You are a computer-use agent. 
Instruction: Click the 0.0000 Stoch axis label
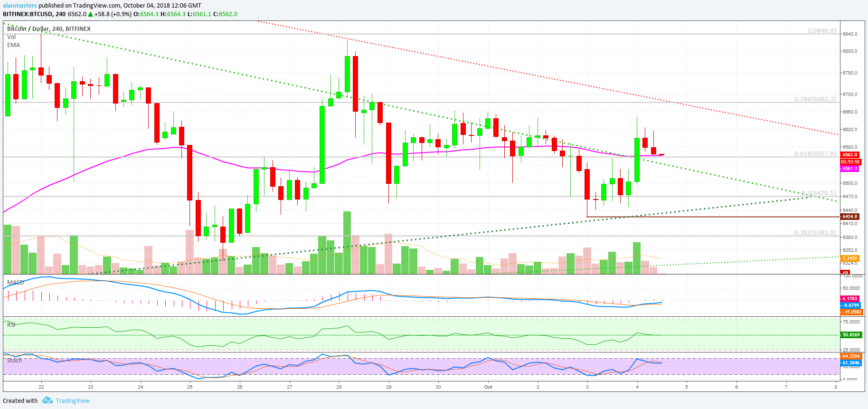(x=850, y=379)
